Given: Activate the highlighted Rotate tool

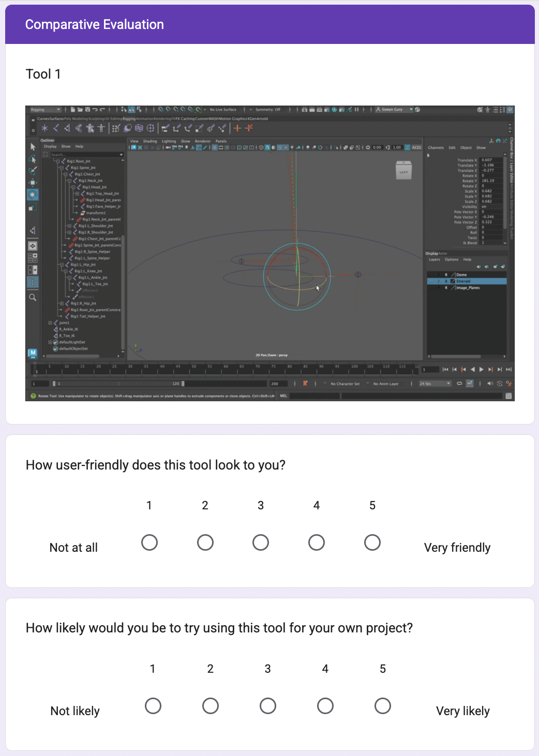Looking at the screenshot, I should (32, 195).
